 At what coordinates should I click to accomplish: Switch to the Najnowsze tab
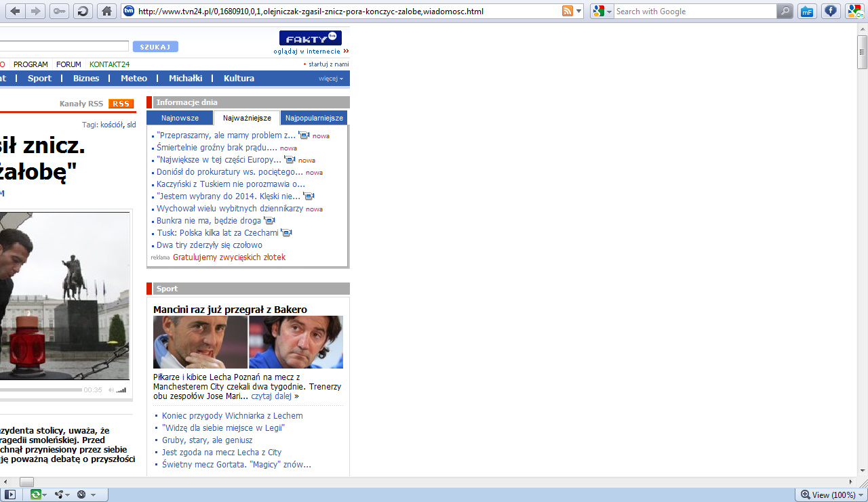(180, 118)
